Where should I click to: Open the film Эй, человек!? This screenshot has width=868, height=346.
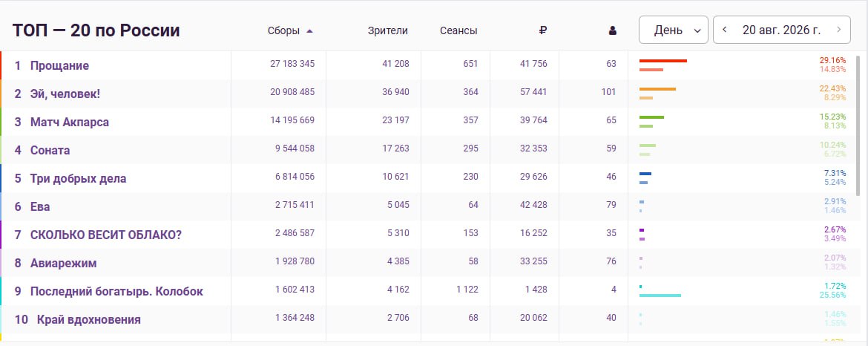coord(65,94)
